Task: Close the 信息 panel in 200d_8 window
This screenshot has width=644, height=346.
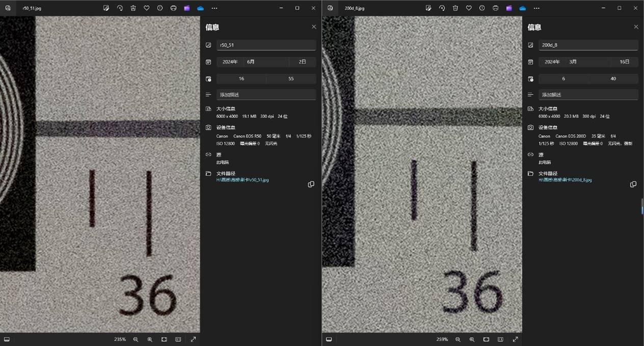Action: (x=636, y=27)
